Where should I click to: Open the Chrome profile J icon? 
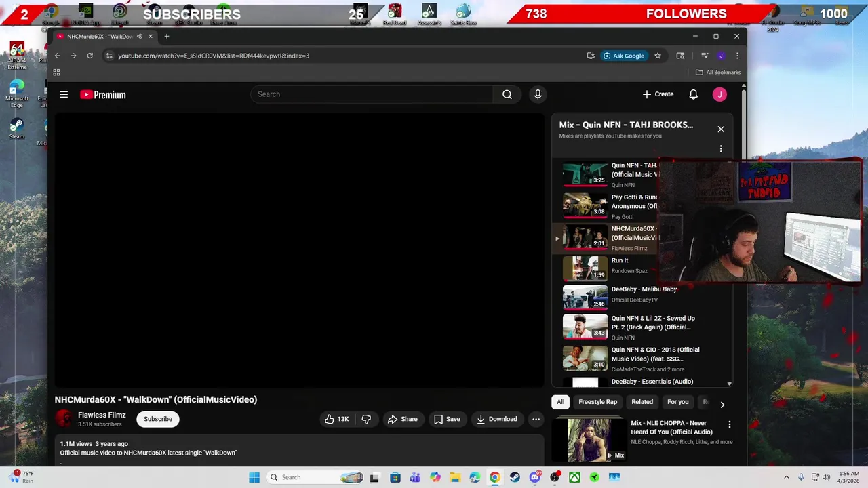pos(721,56)
